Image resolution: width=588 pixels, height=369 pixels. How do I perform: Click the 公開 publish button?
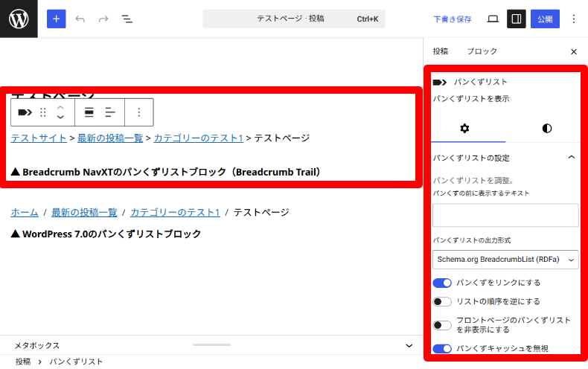pyautogui.click(x=545, y=19)
